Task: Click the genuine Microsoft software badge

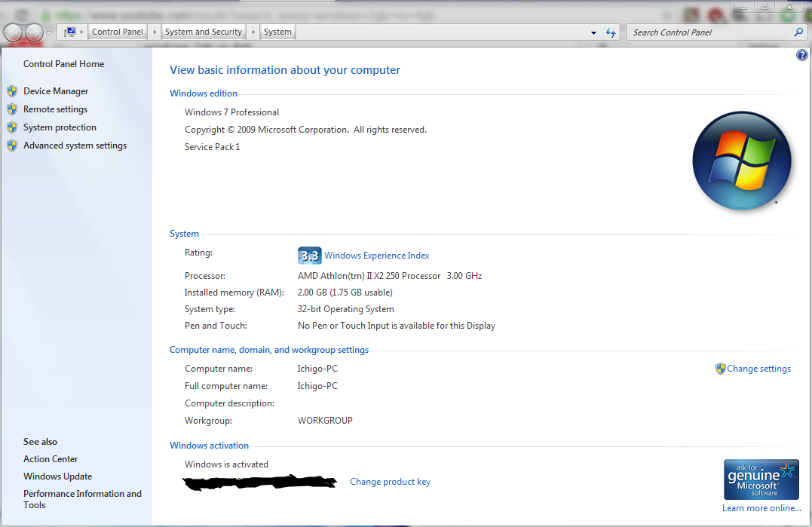Action: [x=761, y=480]
